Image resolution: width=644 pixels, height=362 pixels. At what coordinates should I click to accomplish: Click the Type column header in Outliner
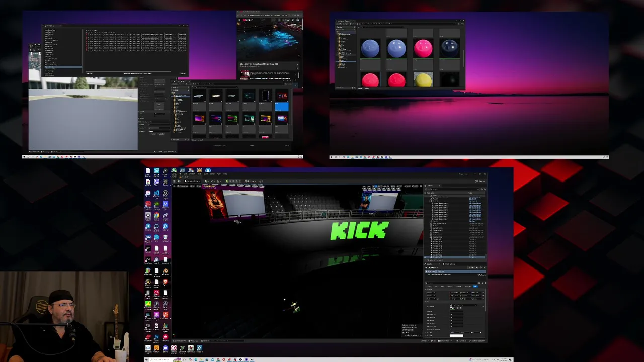(x=470, y=193)
